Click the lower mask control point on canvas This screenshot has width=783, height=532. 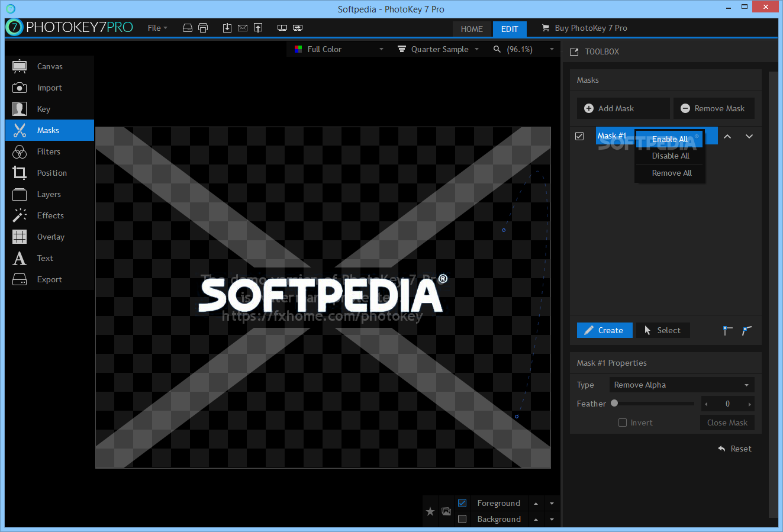517,417
